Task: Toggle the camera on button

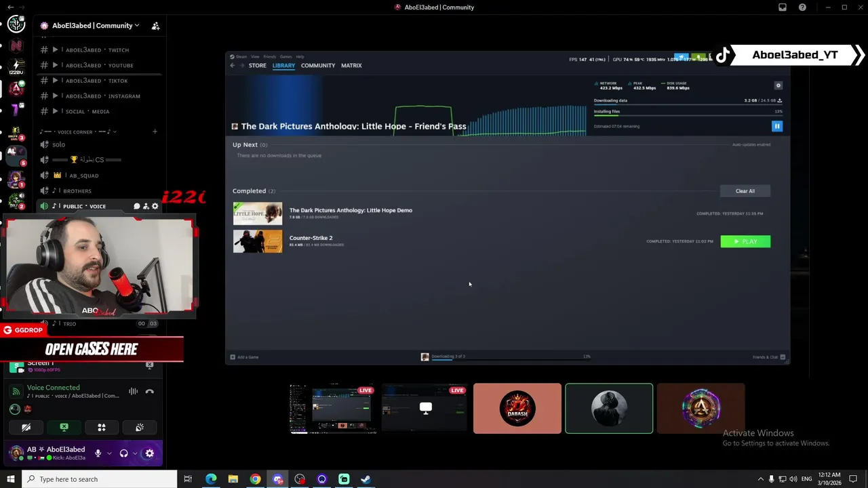Action: coord(26,428)
